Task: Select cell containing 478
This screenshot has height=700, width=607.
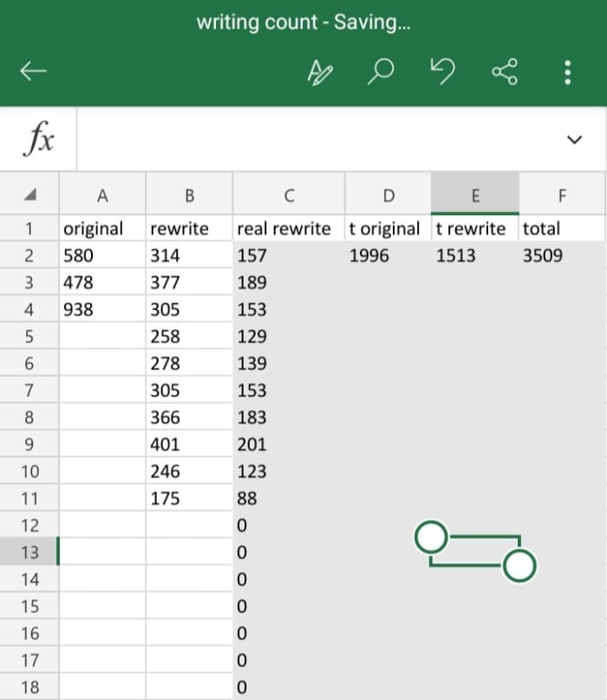Action: (102, 282)
